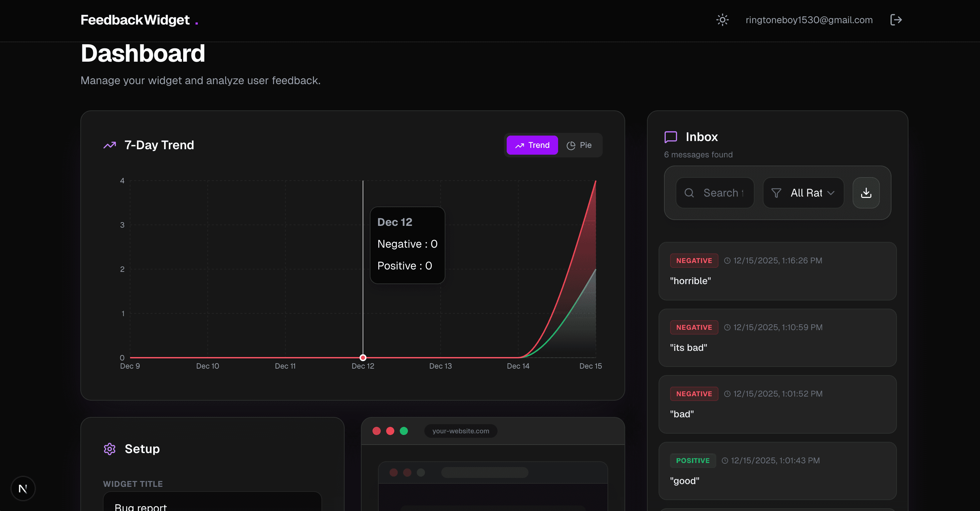Click the export download icon in the Inbox

(866, 193)
